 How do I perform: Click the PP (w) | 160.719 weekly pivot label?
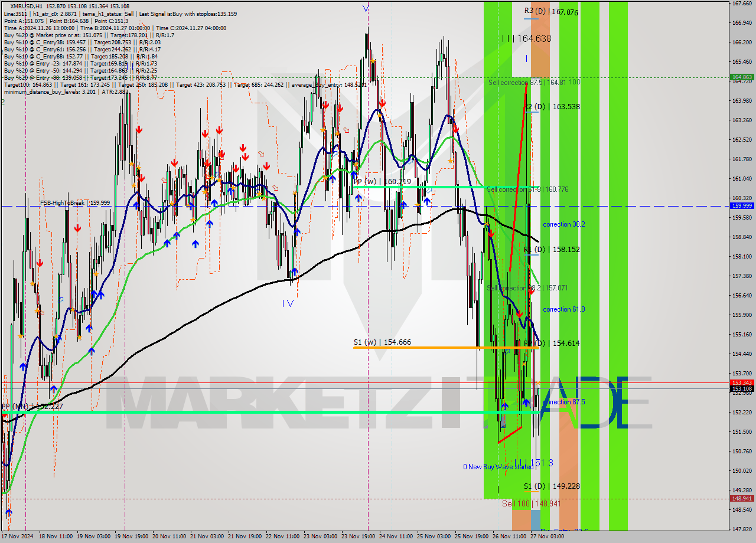click(382, 182)
